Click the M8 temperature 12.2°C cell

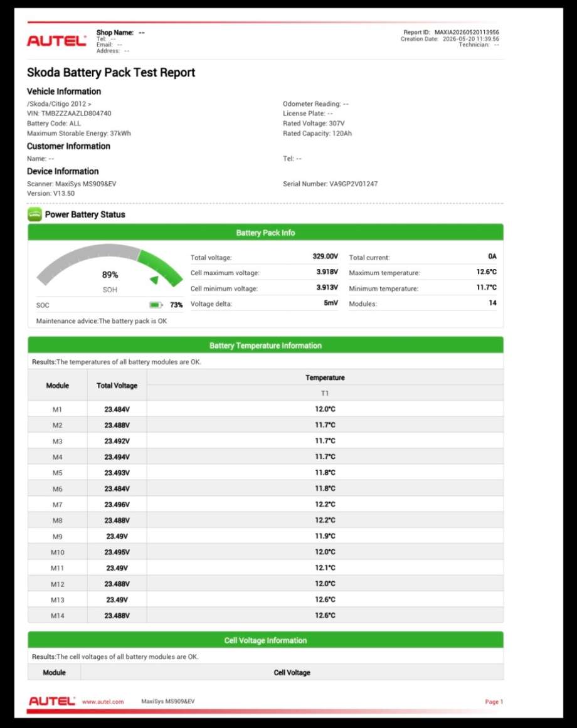325,520
